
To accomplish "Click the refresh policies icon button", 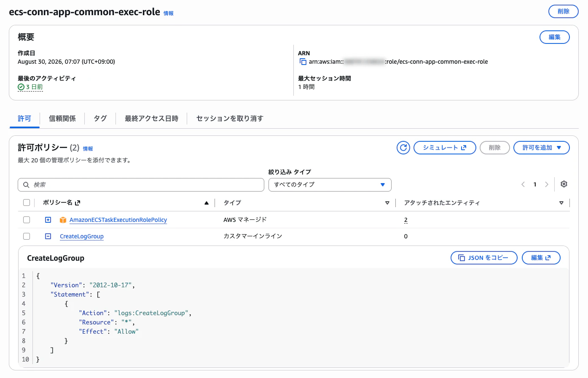I will (403, 148).
